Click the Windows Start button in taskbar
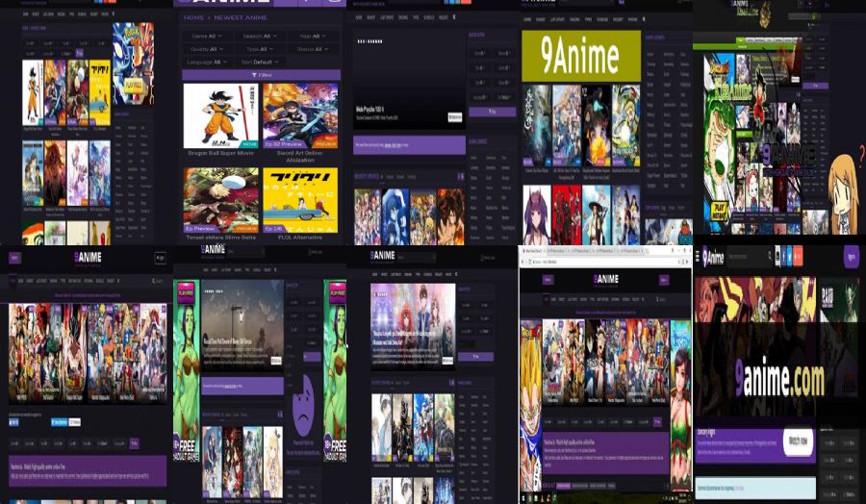The width and height of the screenshot is (866, 504). coord(524,498)
